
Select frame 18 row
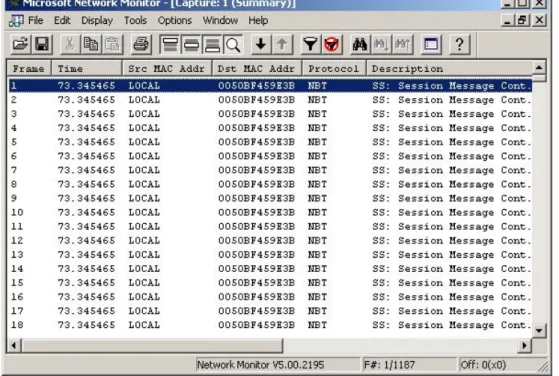pyautogui.click(x=270, y=325)
